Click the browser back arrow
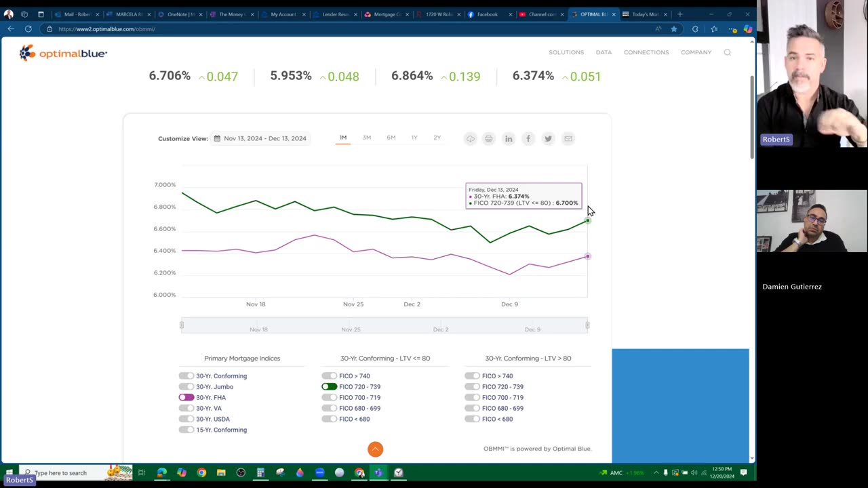This screenshot has width=868, height=488. coord(11,29)
